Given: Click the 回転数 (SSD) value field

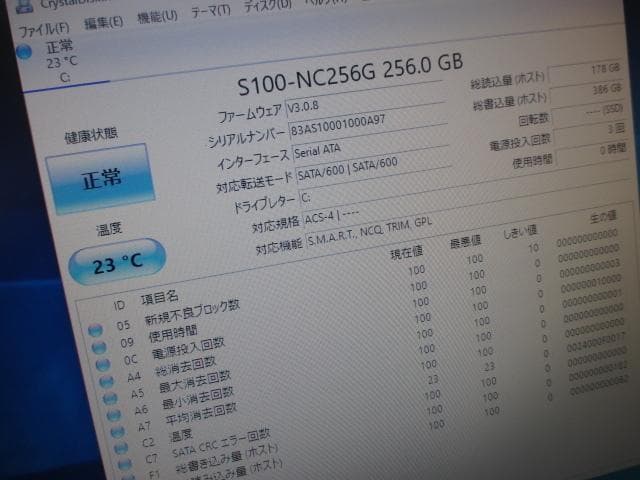Looking at the screenshot, I should point(588,112).
